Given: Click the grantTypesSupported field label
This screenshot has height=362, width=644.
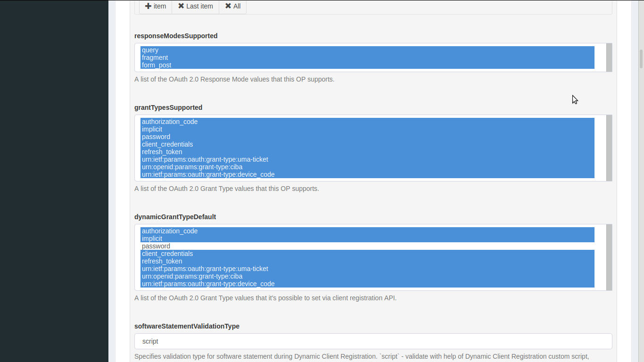Looking at the screenshot, I should [168, 107].
